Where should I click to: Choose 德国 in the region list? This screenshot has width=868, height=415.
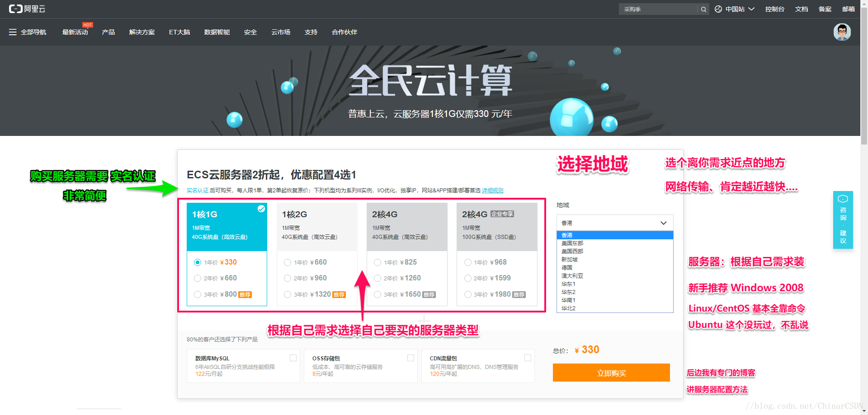pyautogui.click(x=615, y=268)
